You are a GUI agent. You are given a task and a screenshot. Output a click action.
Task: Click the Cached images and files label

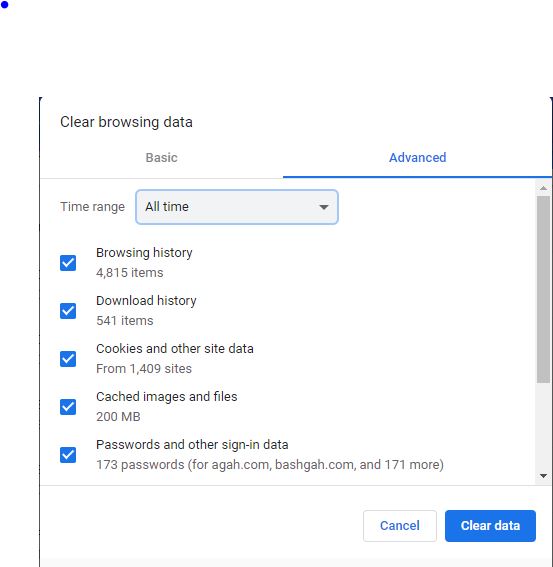167,397
